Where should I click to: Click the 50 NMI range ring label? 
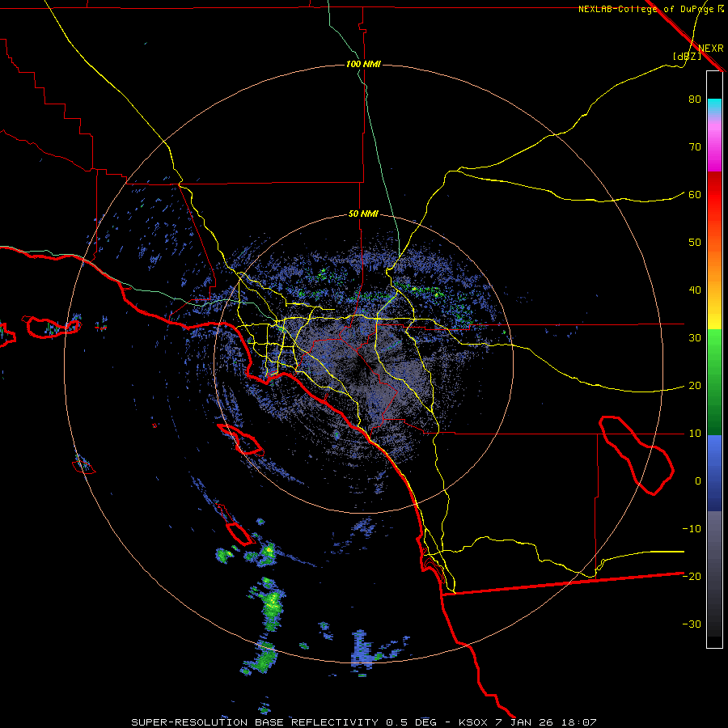pos(363,214)
